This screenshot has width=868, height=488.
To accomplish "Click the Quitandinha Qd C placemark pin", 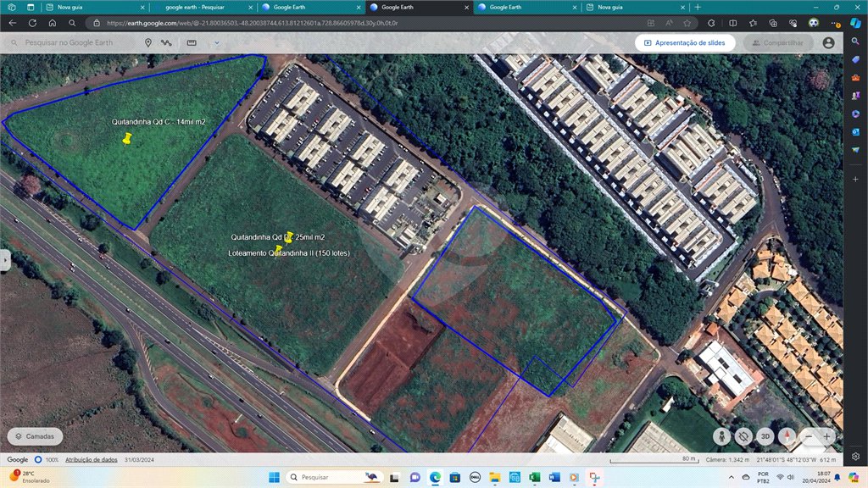I will (x=127, y=138).
